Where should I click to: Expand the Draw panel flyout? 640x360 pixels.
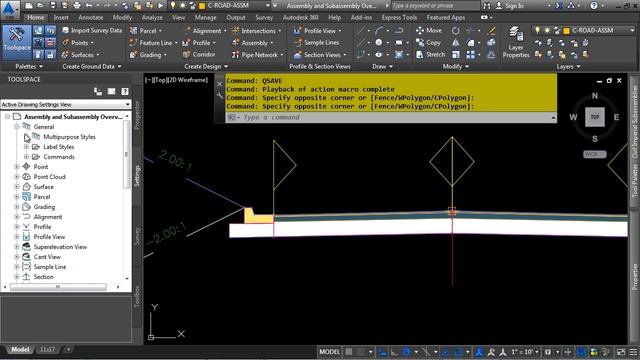382,66
